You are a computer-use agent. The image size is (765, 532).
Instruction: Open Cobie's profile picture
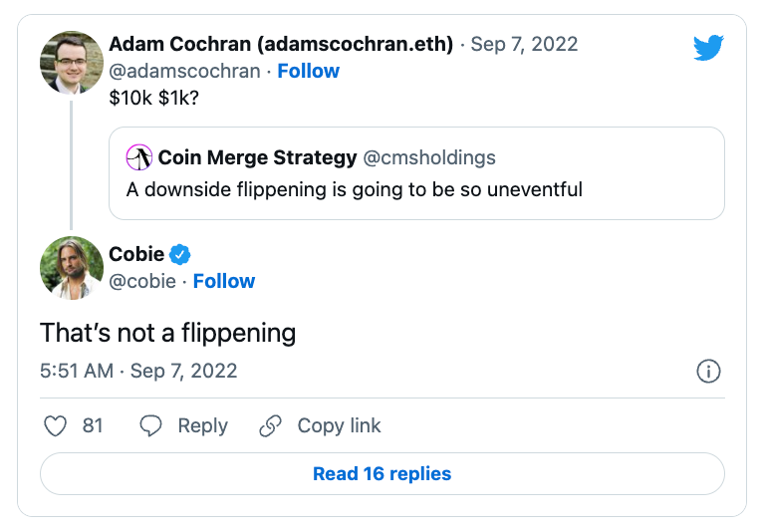tap(72, 268)
